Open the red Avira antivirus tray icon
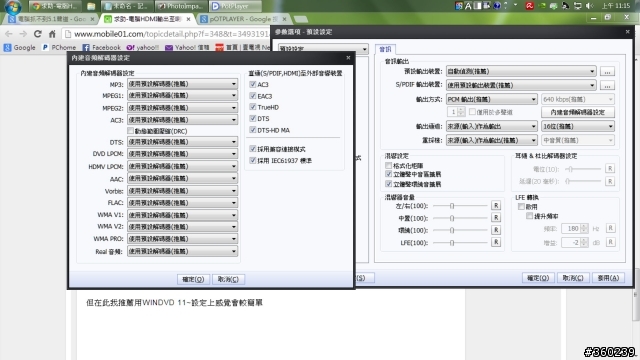640x360 pixels. [x=530, y=6]
